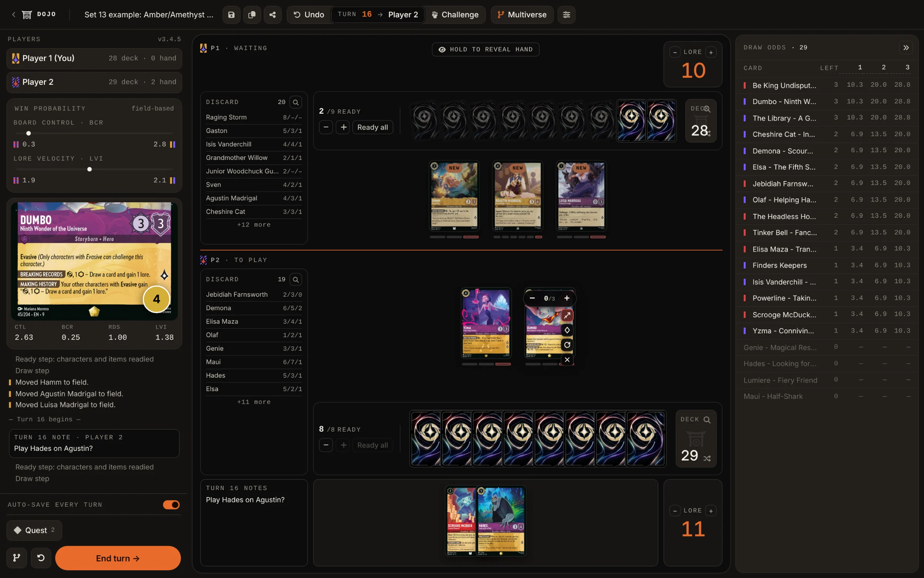The height and width of the screenshot is (578, 924).
Task: Click the share icon in top toolbar
Action: pos(273,15)
